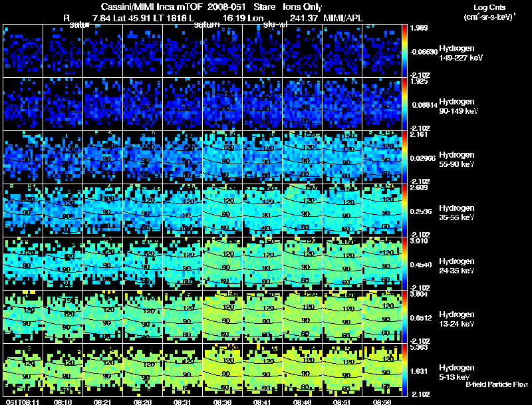The width and height of the screenshot is (532, 405).
Task: Click the '1.925' colorbar maximum value
Action: 419,81
